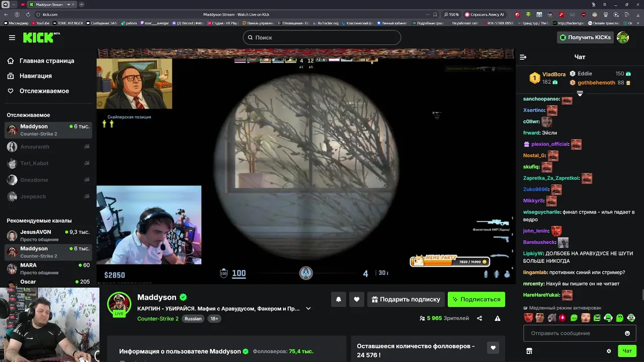Insert the red gem emote from quick emotes
This screenshot has height=362, width=644.
click(562, 318)
